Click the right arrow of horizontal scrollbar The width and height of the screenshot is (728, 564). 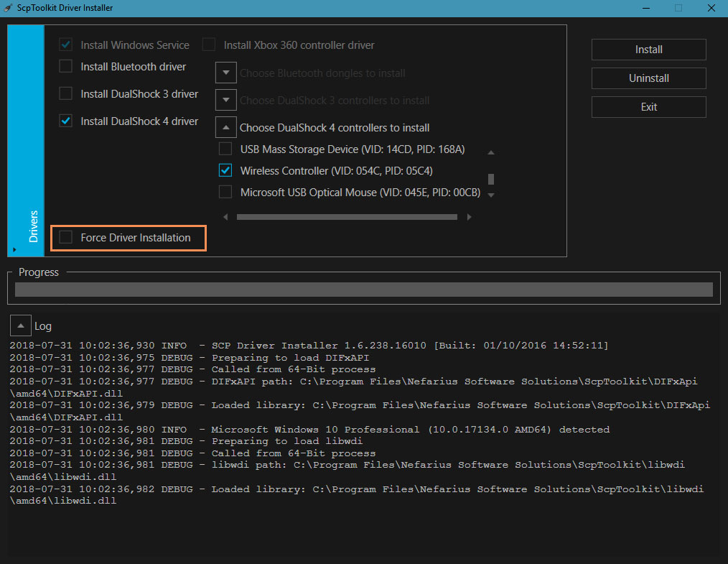click(470, 217)
